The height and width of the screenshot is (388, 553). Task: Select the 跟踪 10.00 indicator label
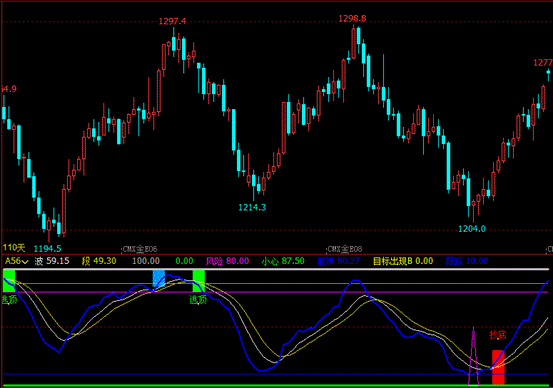467,261
